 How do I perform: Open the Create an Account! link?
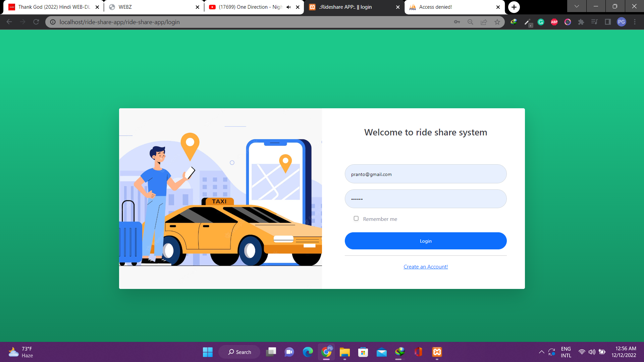coord(425,266)
